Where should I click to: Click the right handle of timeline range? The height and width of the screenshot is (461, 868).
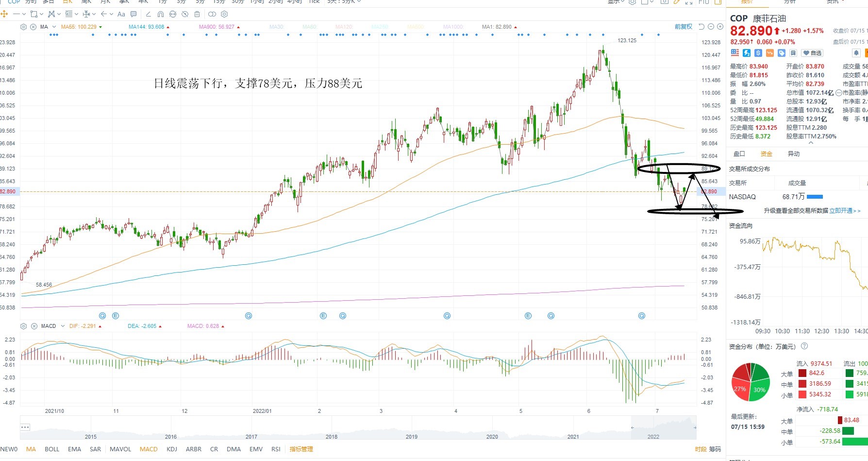click(695, 427)
